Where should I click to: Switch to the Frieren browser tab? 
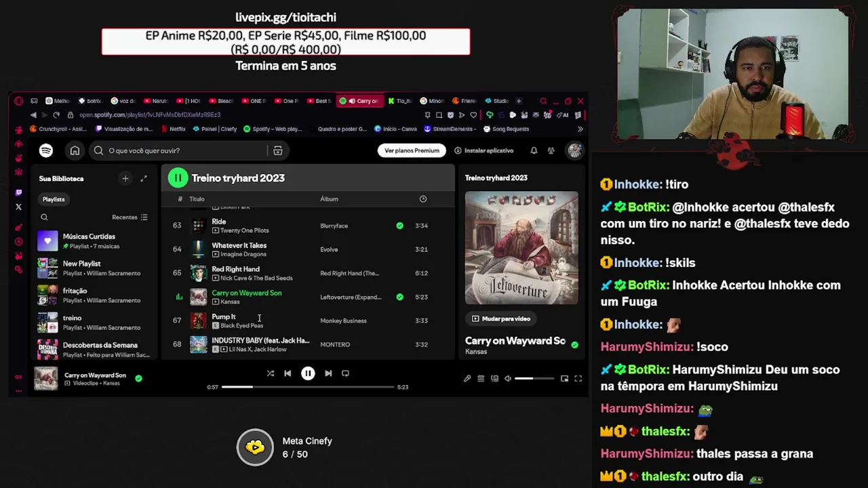point(465,101)
